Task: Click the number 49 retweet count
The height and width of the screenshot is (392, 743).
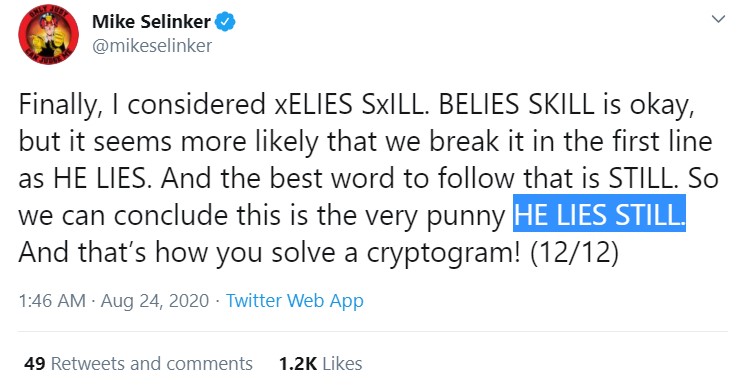Action: coord(35,364)
